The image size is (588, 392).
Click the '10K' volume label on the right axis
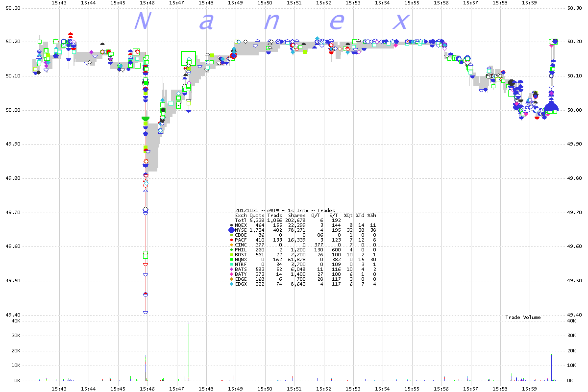[571, 367]
